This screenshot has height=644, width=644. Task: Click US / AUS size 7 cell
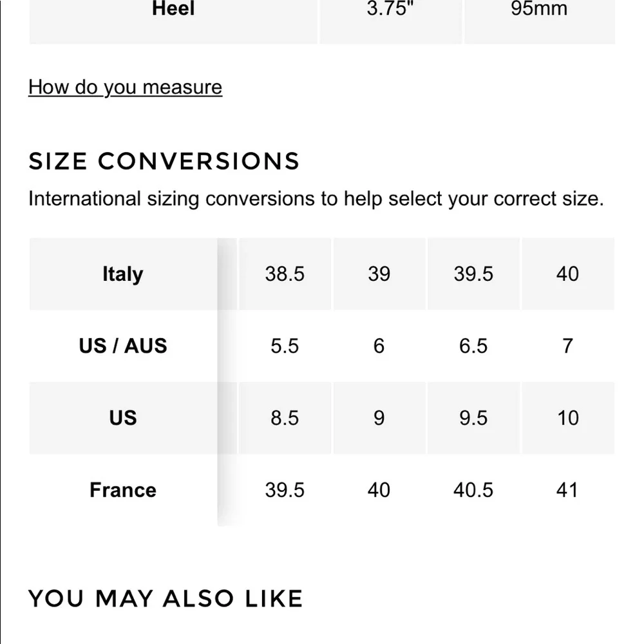coord(567,346)
